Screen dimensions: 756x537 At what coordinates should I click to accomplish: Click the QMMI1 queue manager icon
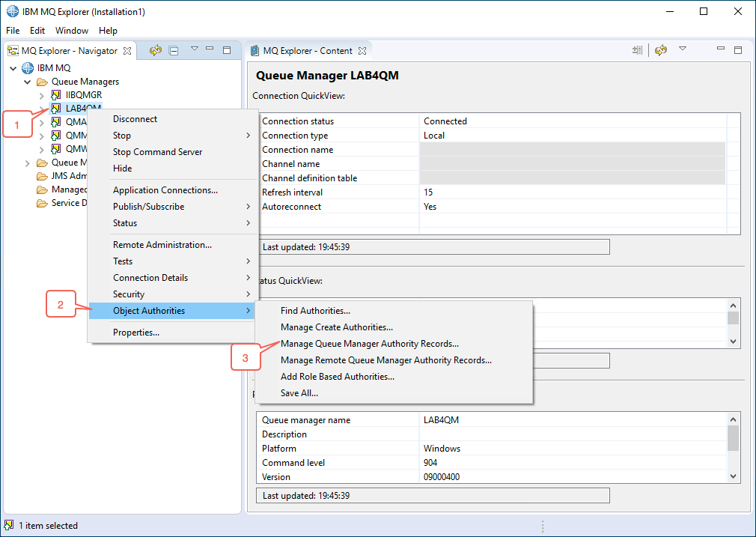pos(56,135)
